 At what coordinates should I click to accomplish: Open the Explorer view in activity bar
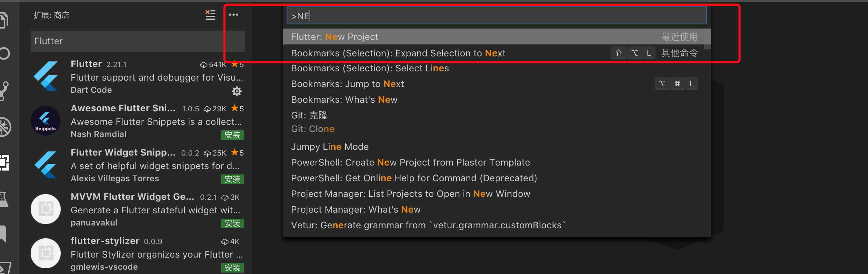[x=4, y=20]
